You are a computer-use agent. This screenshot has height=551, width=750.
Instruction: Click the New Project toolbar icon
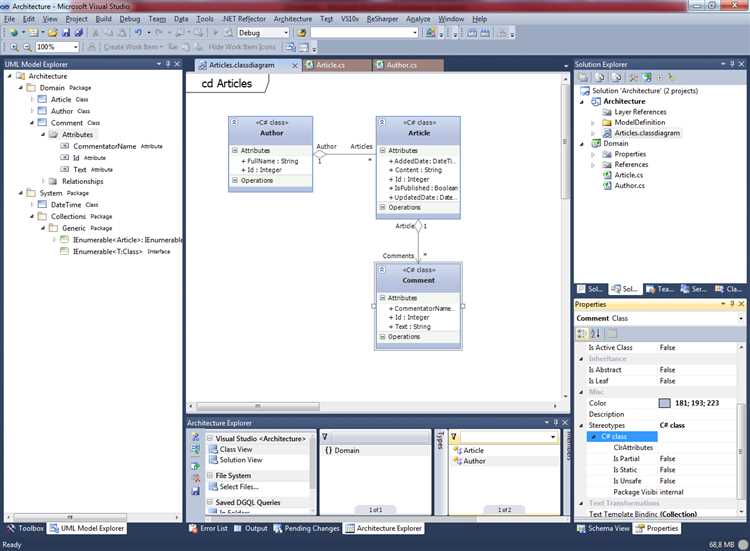tap(14, 33)
